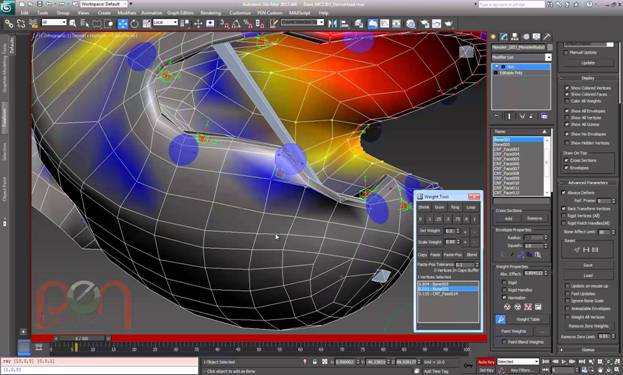This screenshot has height=375, width=623.
Task: Click Shrink button in Weight Tool
Action: 424,207
